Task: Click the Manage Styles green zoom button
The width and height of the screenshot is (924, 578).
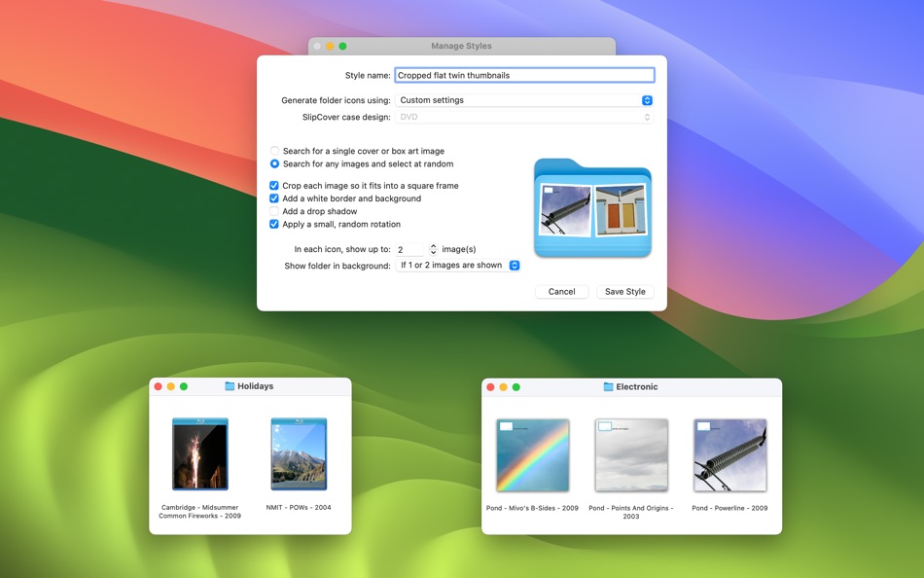Action: 343,46
